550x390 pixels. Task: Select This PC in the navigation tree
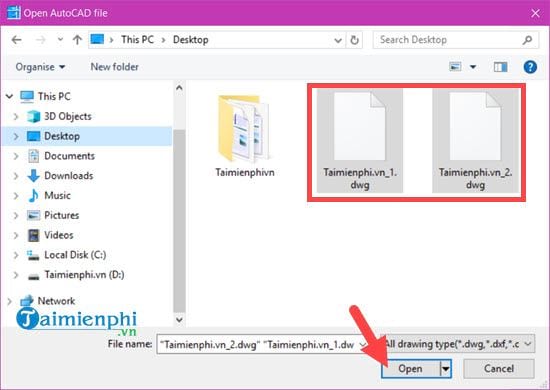[54, 96]
